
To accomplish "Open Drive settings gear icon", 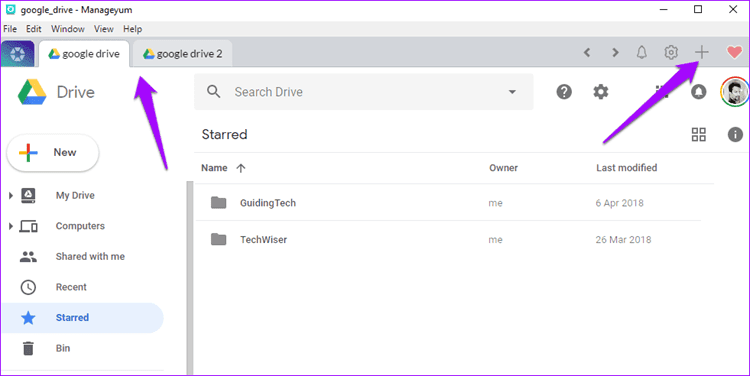I will pyautogui.click(x=601, y=91).
